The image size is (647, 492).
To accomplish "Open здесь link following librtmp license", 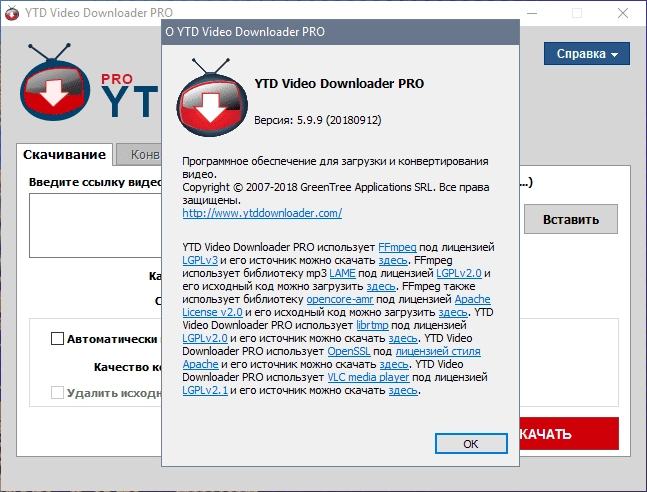I will tap(403, 338).
